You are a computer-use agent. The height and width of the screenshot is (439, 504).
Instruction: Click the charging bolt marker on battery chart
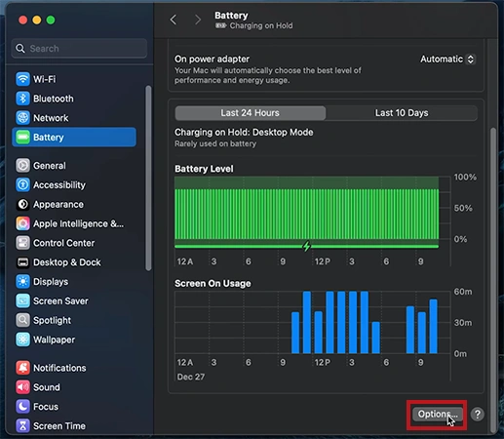[x=306, y=246]
